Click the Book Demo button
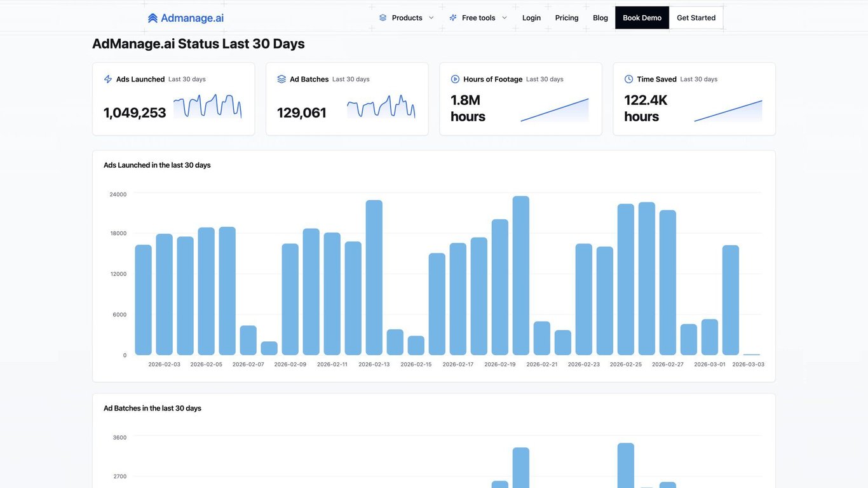Image resolution: width=868 pixels, height=488 pixels. tap(642, 18)
